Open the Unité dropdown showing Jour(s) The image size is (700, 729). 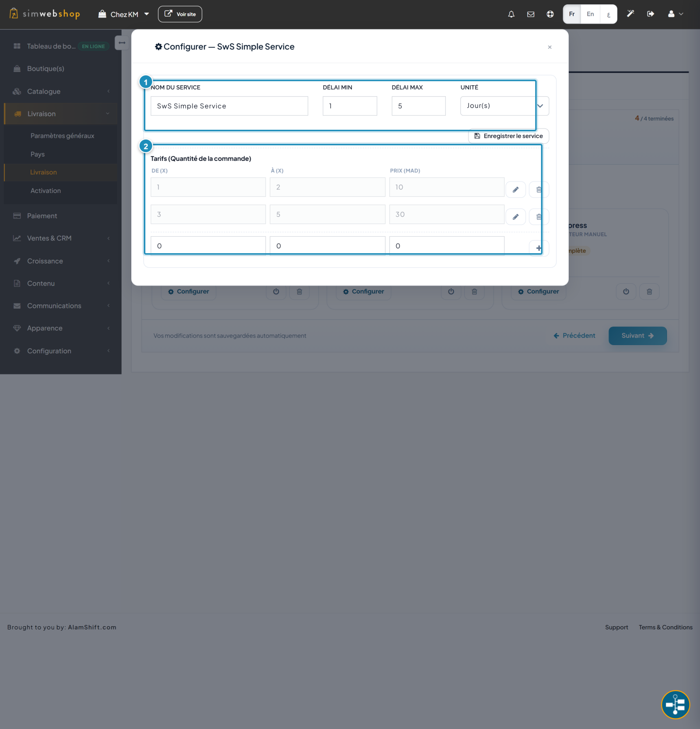pos(504,106)
